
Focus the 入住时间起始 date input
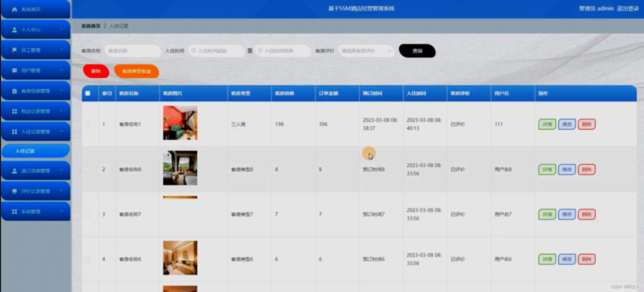216,51
